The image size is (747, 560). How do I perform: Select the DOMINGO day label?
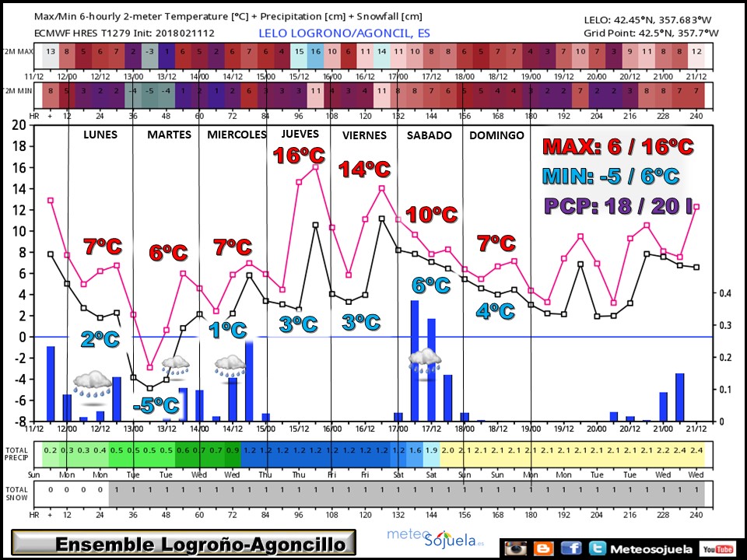(x=496, y=135)
